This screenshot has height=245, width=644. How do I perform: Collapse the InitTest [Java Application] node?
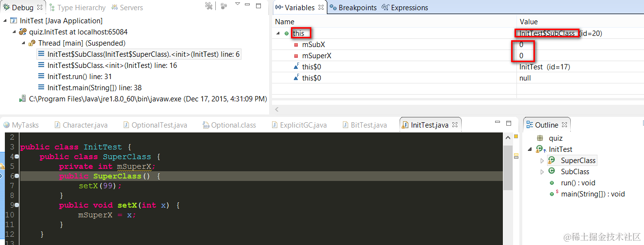click(5, 21)
